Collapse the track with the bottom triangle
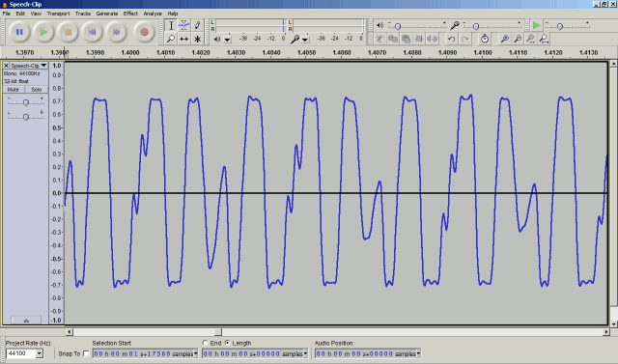The width and height of the screenshot is (618, 364). pyautogui.click(x=26, y=321)
